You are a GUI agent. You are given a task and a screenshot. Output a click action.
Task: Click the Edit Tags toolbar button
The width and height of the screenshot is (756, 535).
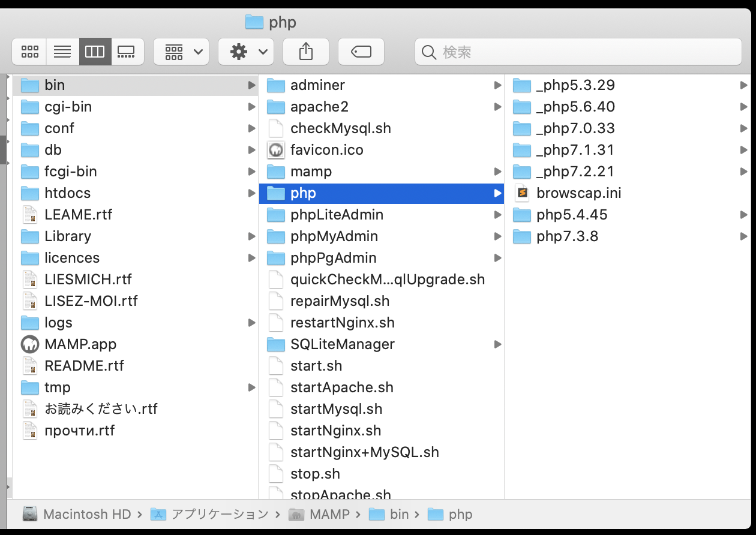pyautogui.click(x=361, y=52)
